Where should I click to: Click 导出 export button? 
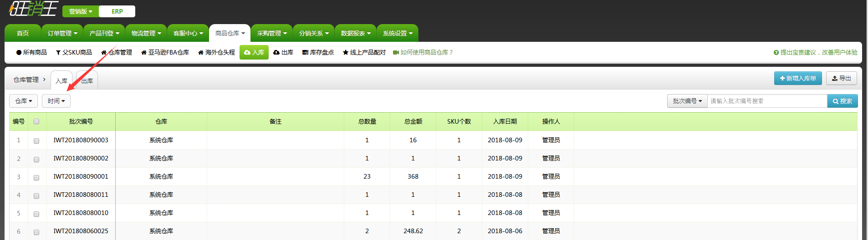pos(842,78)
